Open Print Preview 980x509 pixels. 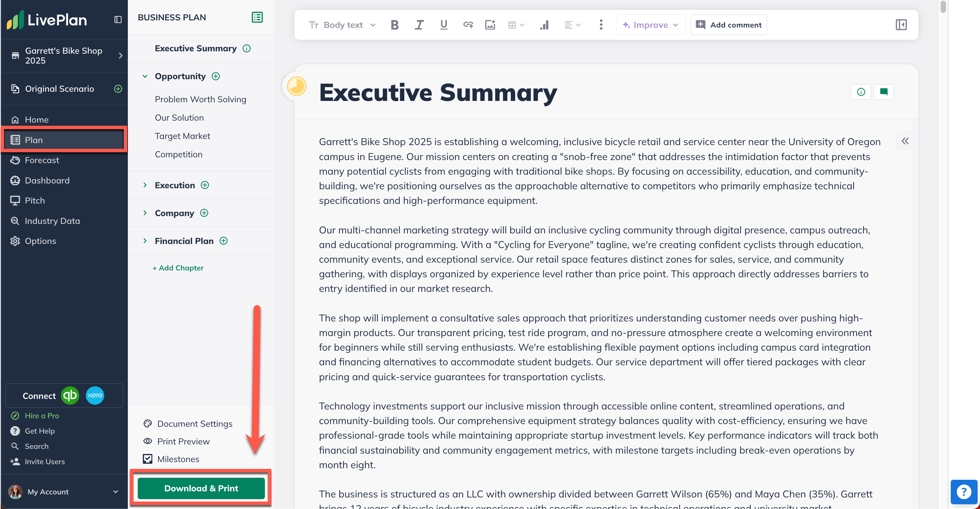[x=184, y=441]
